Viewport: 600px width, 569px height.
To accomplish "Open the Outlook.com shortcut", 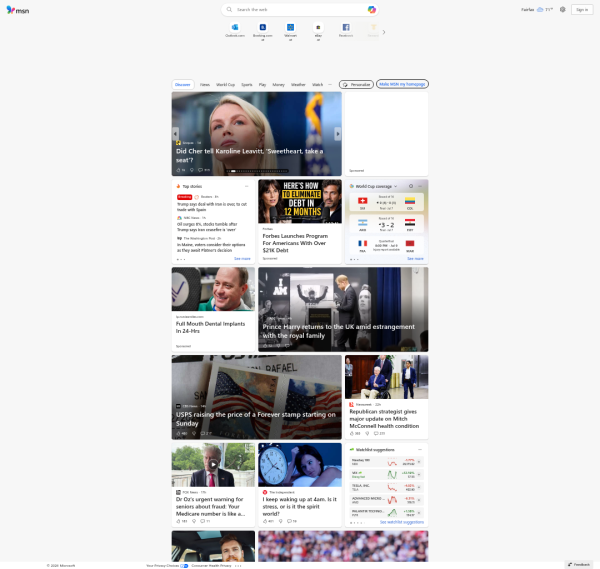I will [x=235, y=30].
